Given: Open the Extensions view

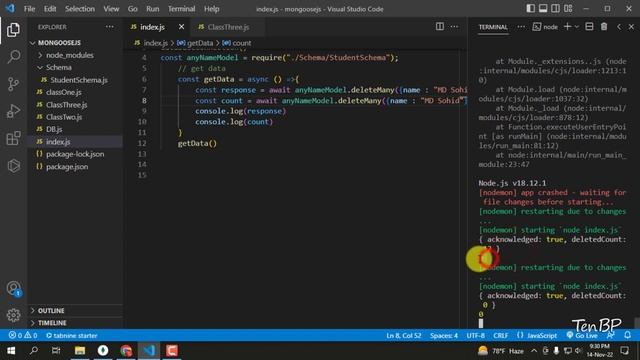Looking at the screenshot, I should coord(13,138).
